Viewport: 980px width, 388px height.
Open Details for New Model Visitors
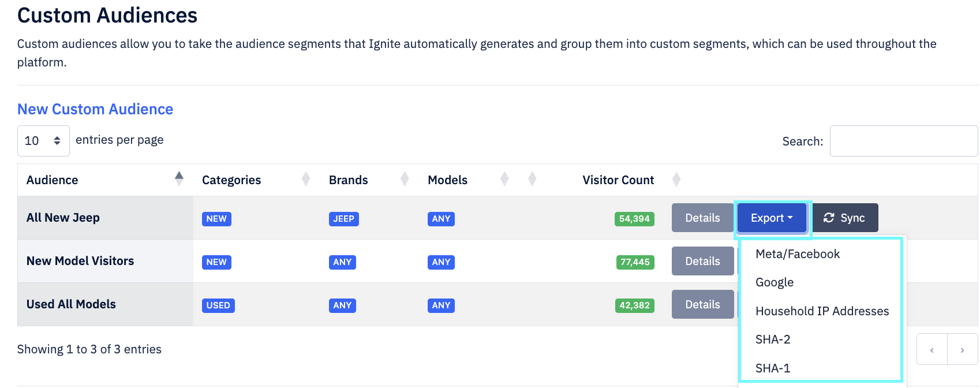coord(702,261)
